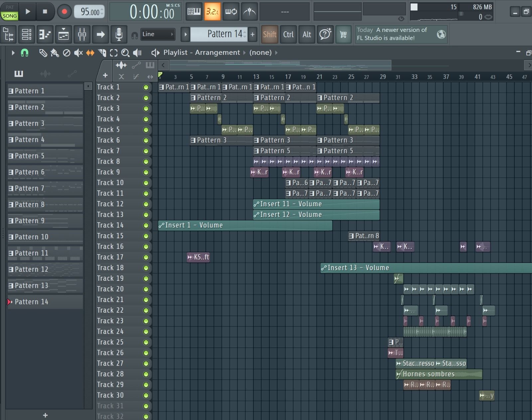The width and height of the screenshot is (532, 420).
Task: Select the Delete tool in playlist
Action: click(x=66, y=53)
